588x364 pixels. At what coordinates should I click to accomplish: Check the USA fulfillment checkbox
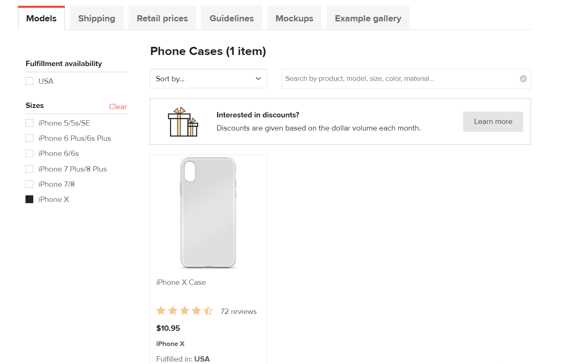(x=30, y=81)
